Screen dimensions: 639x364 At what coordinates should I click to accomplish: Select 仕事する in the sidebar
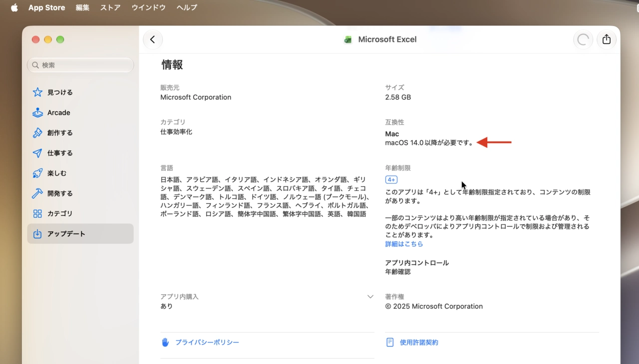(x=80, y=153)
